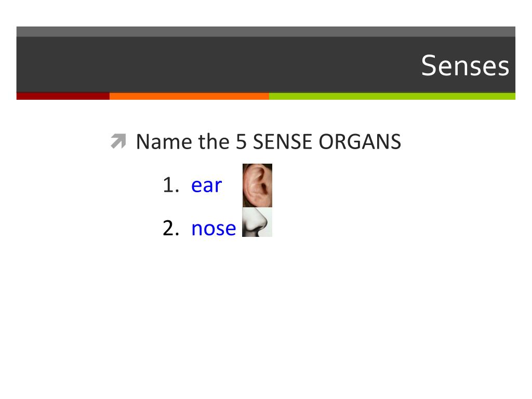Click the blue word "nose"

coord(214,228)
